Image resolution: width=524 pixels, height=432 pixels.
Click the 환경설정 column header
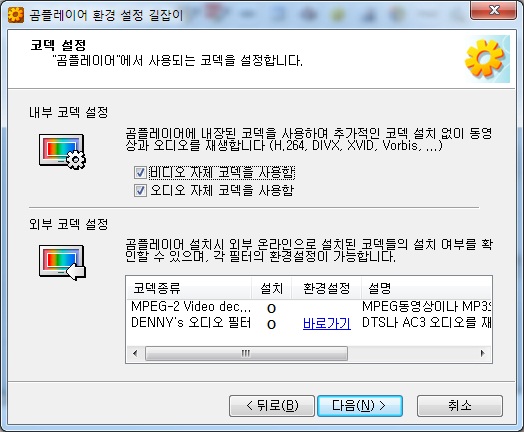coord(326,288)
